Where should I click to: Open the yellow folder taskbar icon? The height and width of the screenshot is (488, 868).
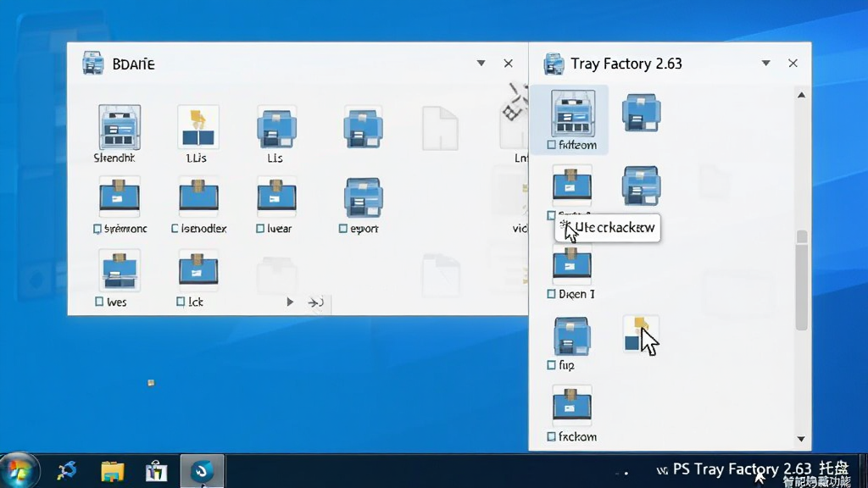[113, 471]
